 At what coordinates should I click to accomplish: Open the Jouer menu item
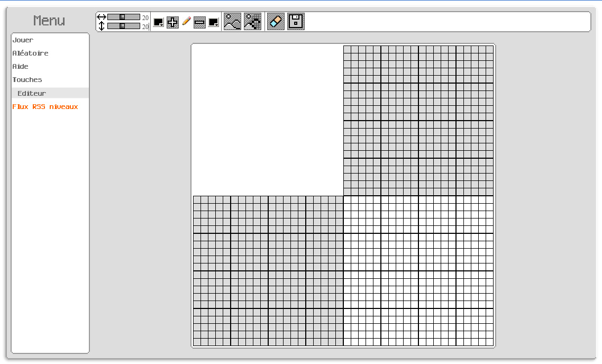point(23,40)
